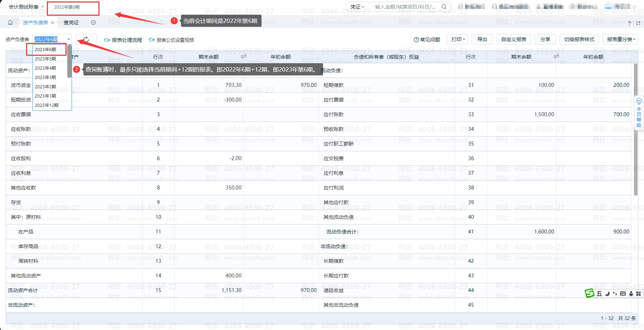Expand the 会计测试账套 account set dropdown
The image size is (644, 330).
pos(26,7)
